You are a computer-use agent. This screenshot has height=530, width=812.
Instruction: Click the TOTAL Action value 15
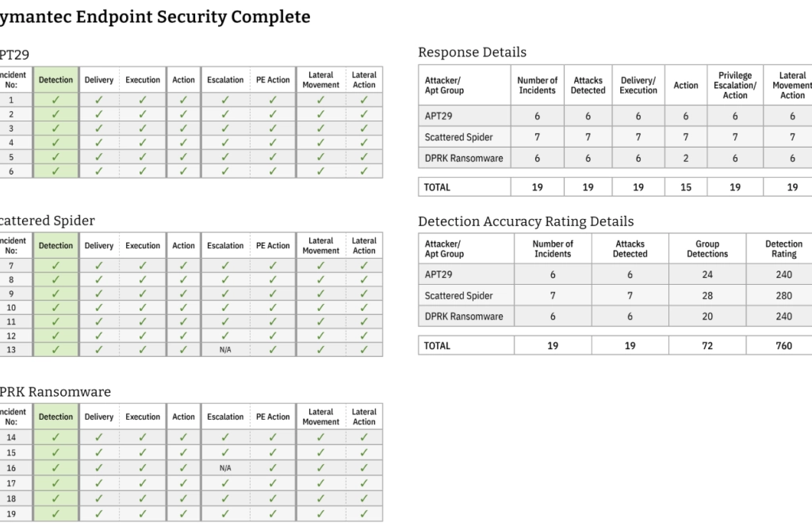(x=686, y=187)
